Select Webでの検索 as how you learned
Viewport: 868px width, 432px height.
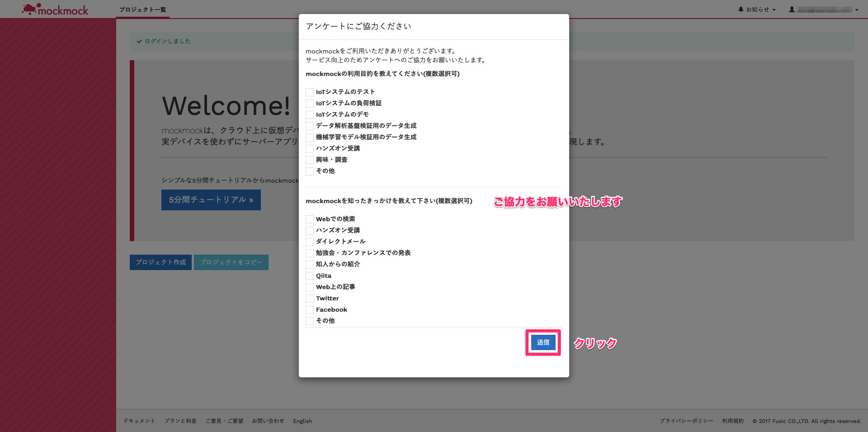pyautogui.click(x=309, y=219)
